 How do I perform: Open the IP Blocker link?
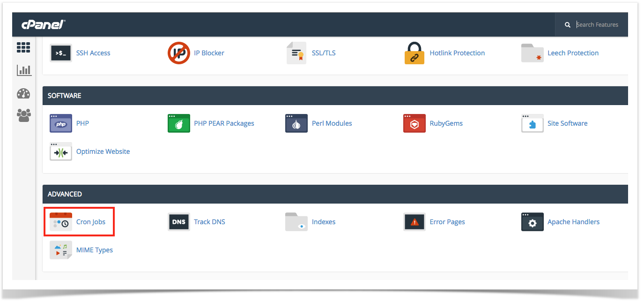click(209, 53)
